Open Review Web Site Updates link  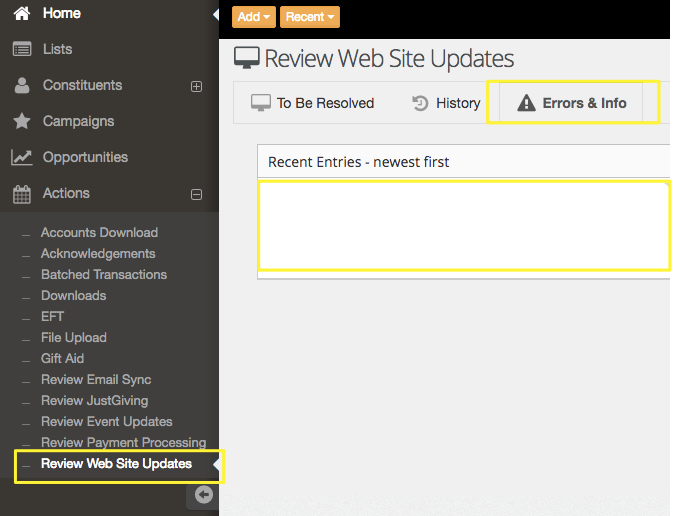(116, 464)
